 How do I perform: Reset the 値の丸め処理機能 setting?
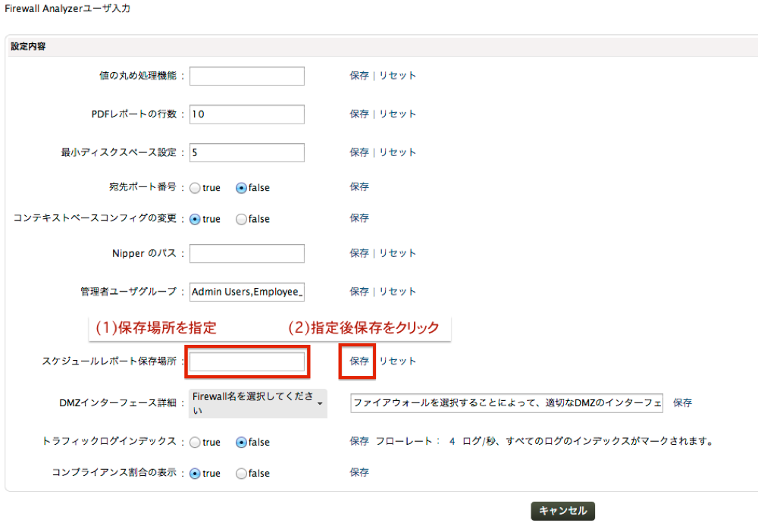tap(397, 75)
